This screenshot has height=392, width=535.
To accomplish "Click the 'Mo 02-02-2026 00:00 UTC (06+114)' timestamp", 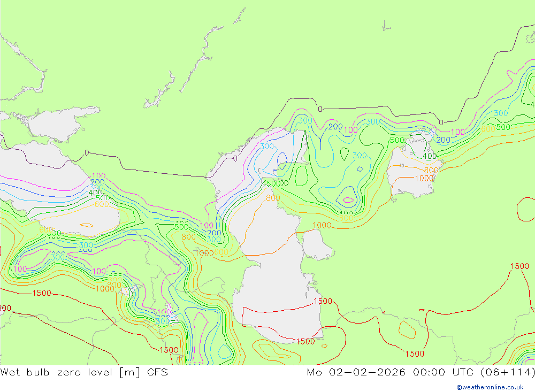I will [421, 372].
